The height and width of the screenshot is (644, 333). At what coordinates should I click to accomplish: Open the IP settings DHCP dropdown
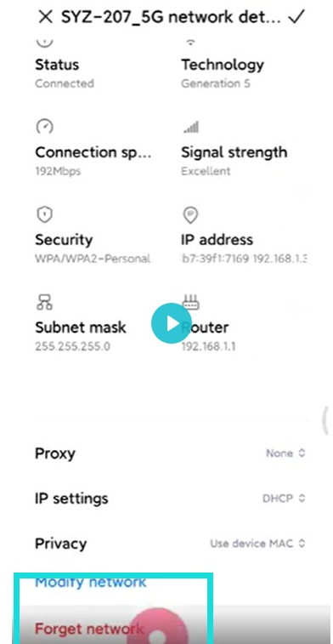[284, 499]
